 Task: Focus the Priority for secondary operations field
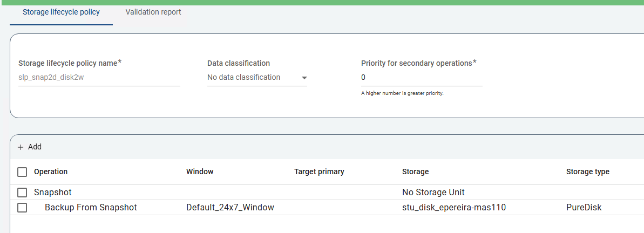[x=421, y=78]
